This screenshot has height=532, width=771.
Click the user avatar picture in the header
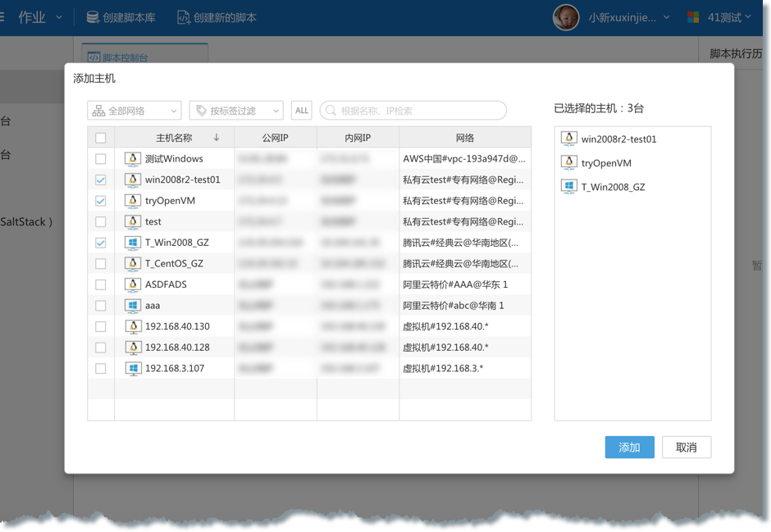click(x=566, y=17)
